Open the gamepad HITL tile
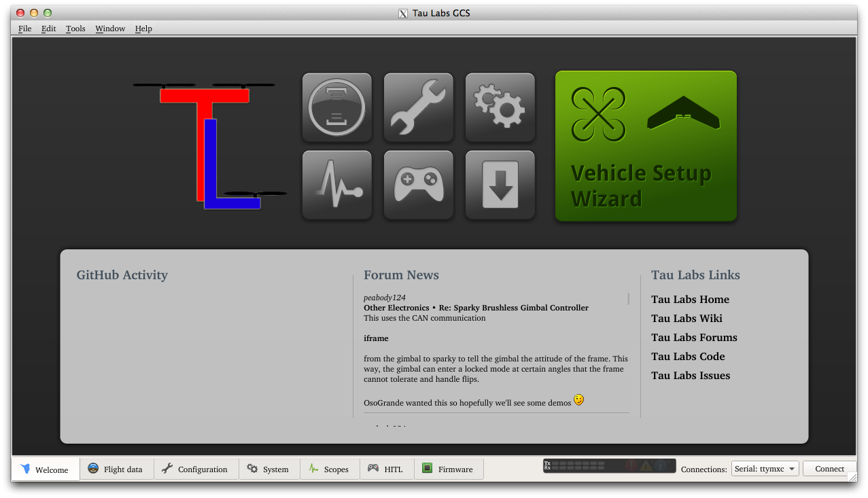 (x=419, y=185)
